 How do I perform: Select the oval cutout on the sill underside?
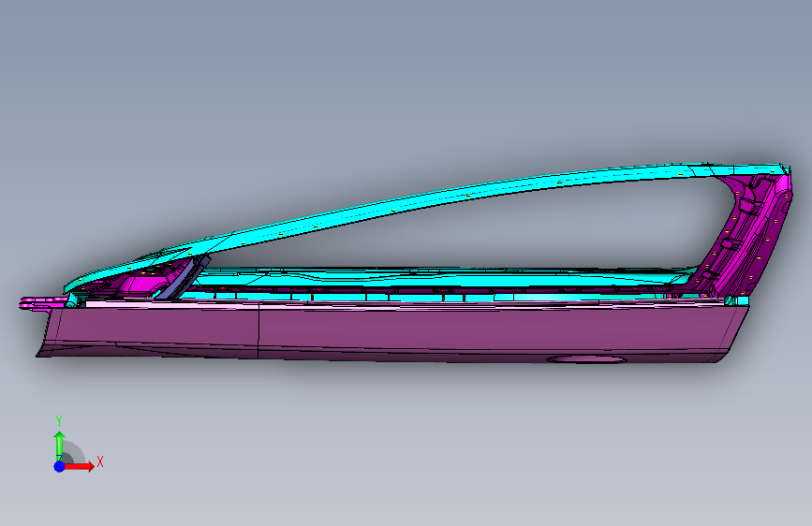[x=586, y=359]
